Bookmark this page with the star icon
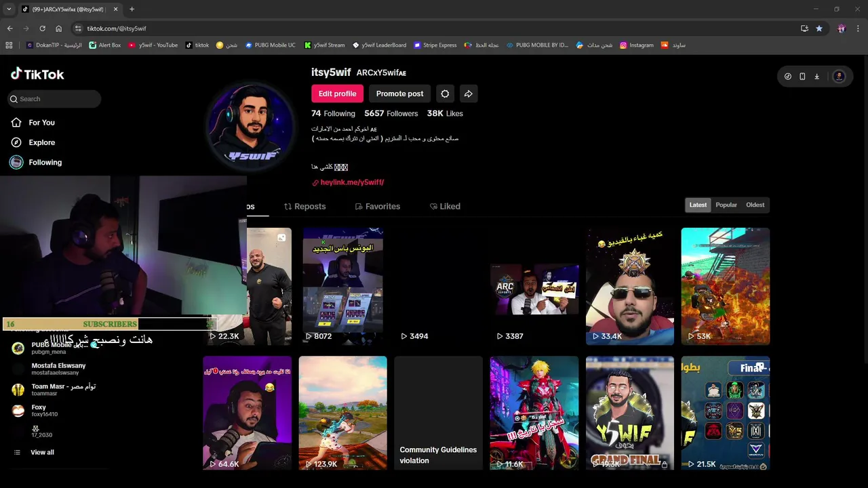This screenshot has width=868, height=488. click(819, 28)
